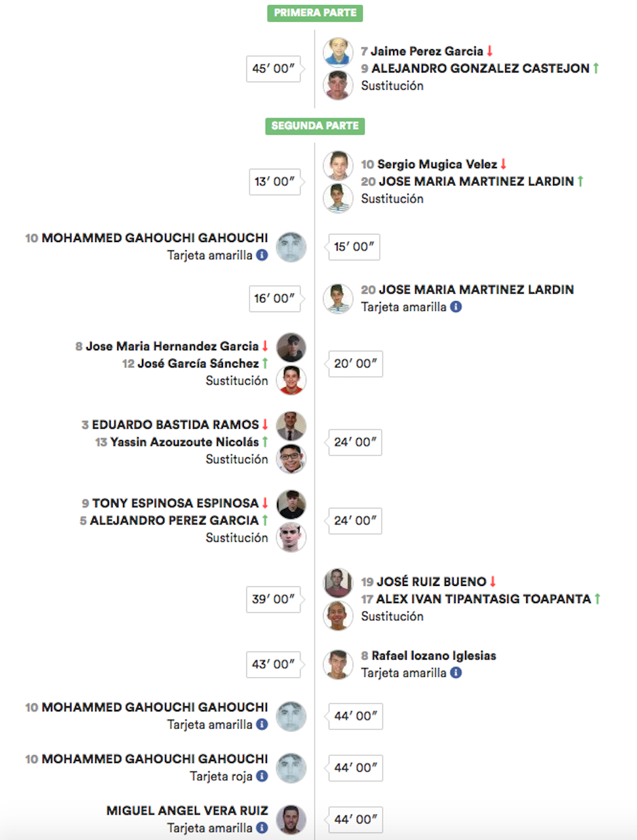This screenshot has width=637, height=840.
Task: Click info icon on Jose Maria Martinez Lardin's yellow card
Action: (x=456, y=306)
